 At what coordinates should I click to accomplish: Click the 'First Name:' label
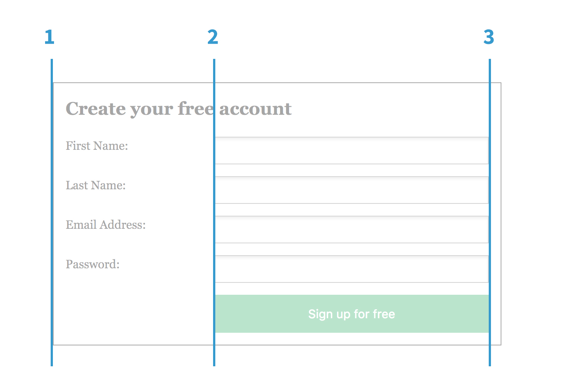[97, 146]
